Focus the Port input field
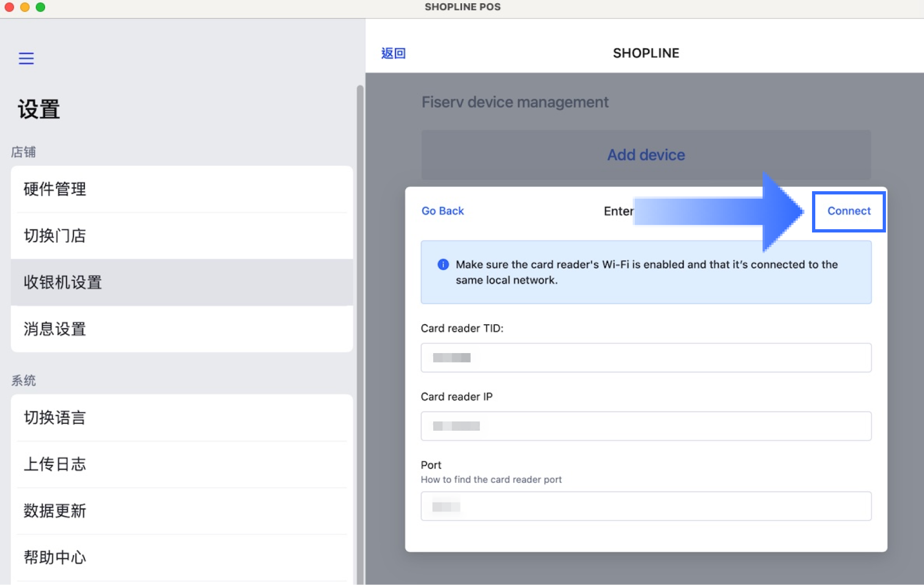The height and width of the screenshot is (585, 924). (x=646, y=506)
